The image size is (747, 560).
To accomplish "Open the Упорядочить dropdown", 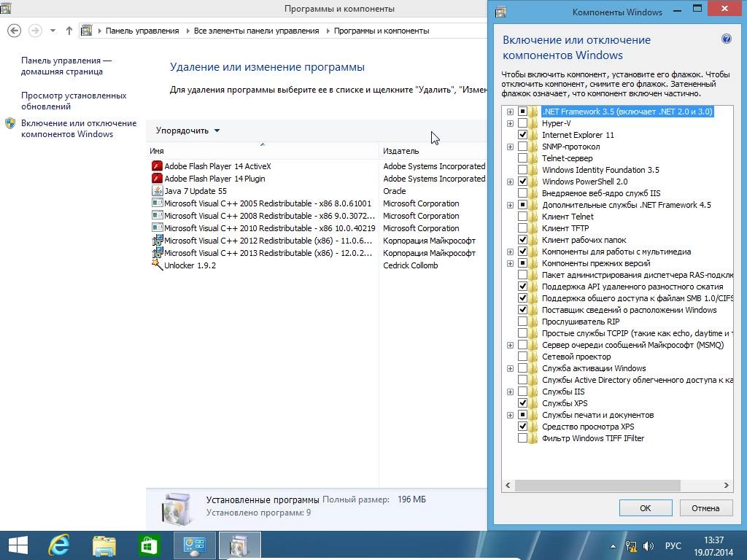I will pyautogui.click(x=187, y=131).
